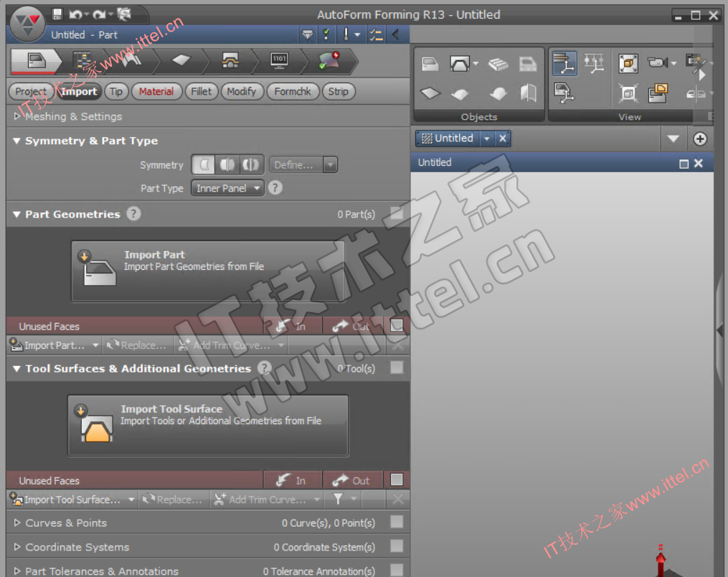The image size is (728, 577).
Task: Click the Import Part door icon
Action: (x=99, y=268)
